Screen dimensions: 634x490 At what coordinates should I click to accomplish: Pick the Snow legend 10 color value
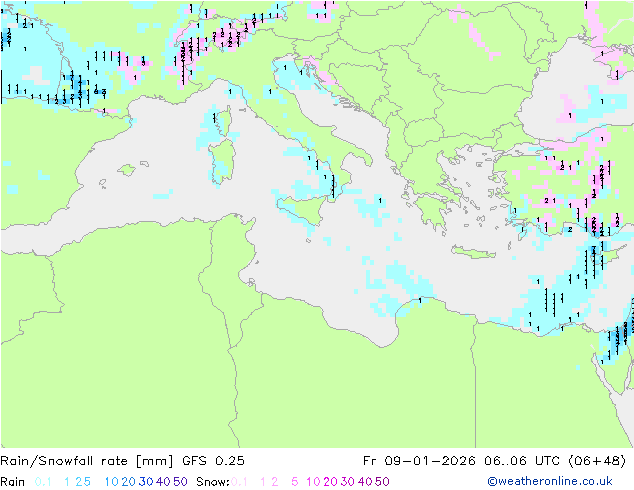(x=313, y=482)
